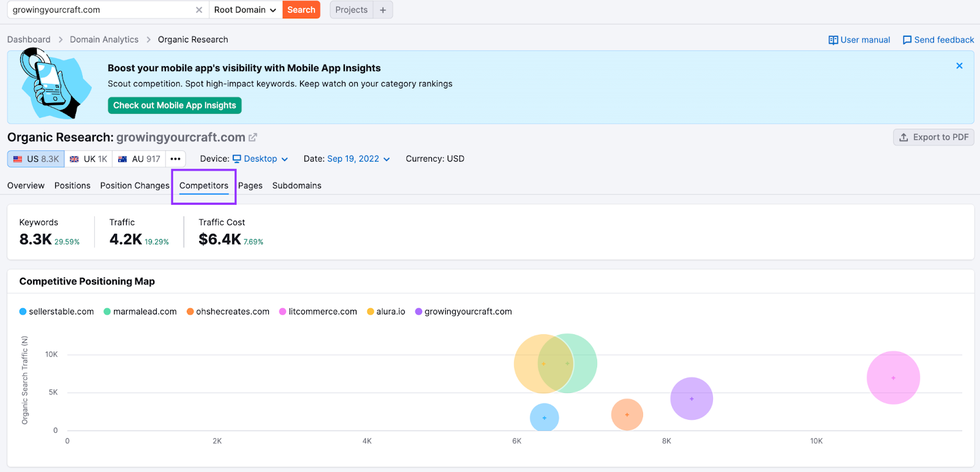
Task: Open the Root Domain dropdown
Action: tap(245, 10)
